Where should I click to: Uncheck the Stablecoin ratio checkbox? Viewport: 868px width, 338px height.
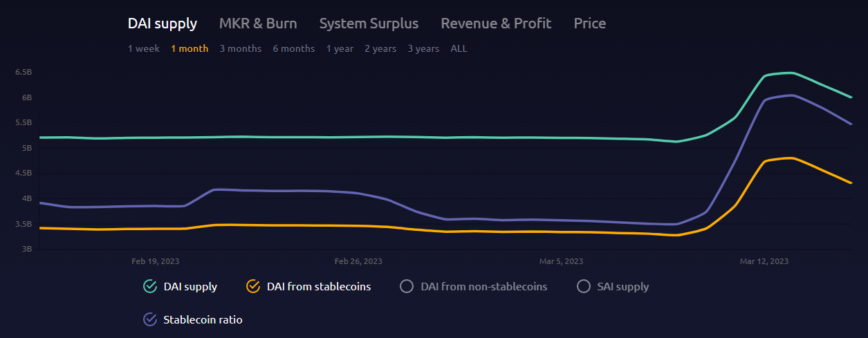pyautogui.click(x=149, y=319)
